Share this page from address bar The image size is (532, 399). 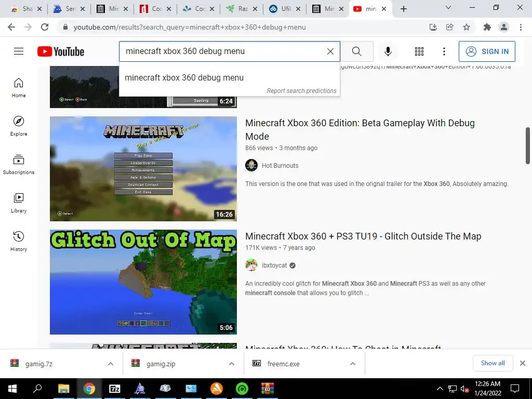pyautogui.click(x=449, y=27)
